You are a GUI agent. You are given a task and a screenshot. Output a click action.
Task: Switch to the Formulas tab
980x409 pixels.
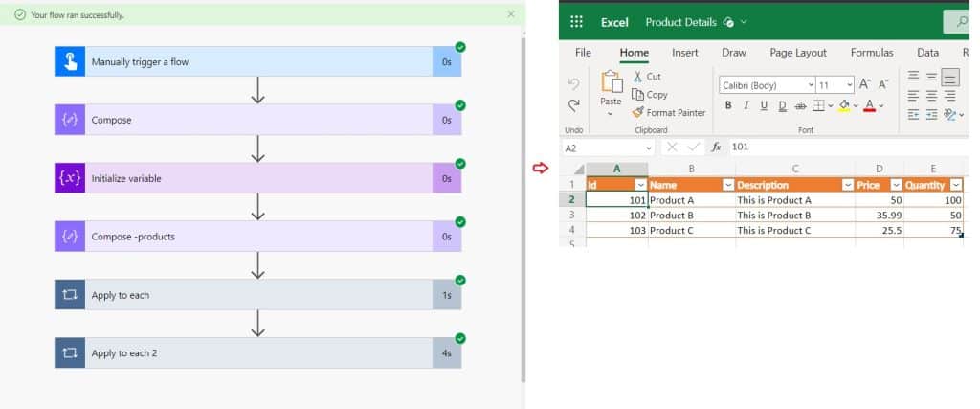coord(872,53)
